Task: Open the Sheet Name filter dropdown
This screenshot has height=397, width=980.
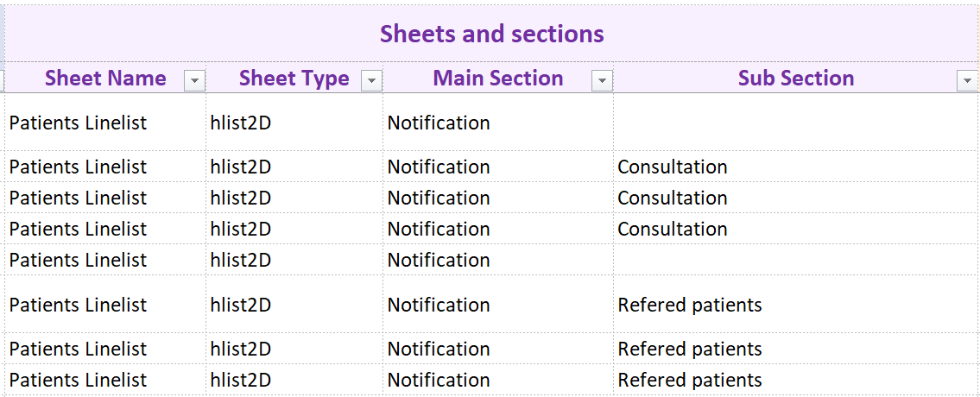Action: pos(195,81)
